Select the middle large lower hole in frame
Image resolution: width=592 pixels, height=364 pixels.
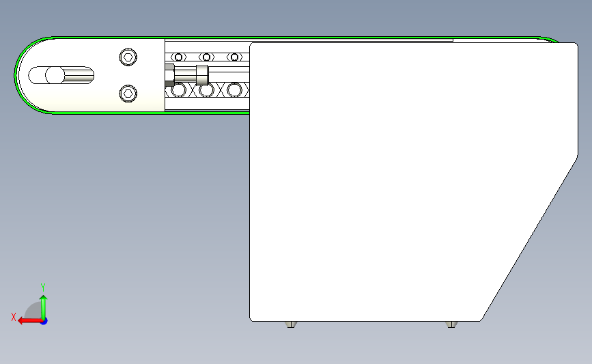(206, 90)
